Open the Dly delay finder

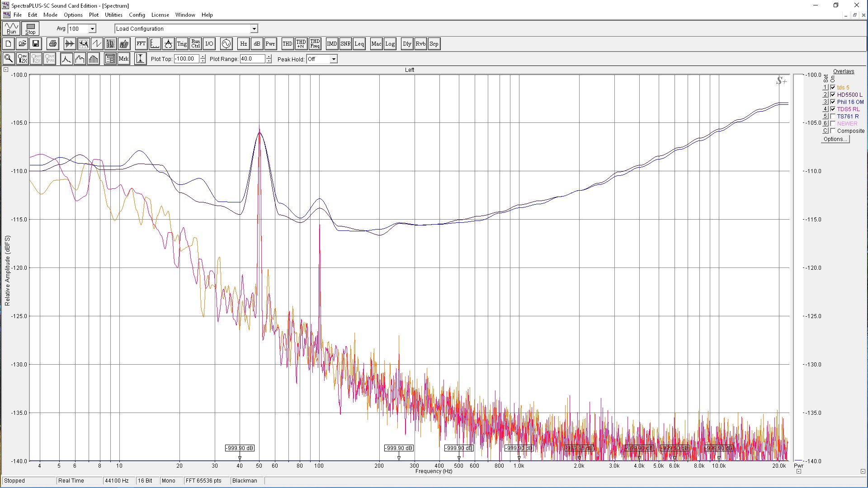[407, 44]
